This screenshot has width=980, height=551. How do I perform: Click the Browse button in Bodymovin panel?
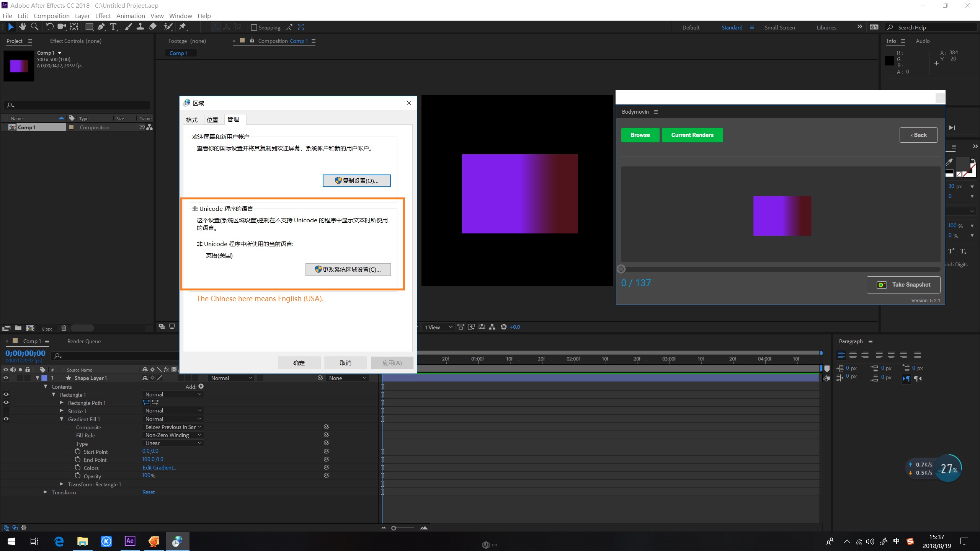pyautogui.click(x=640, y=135)
